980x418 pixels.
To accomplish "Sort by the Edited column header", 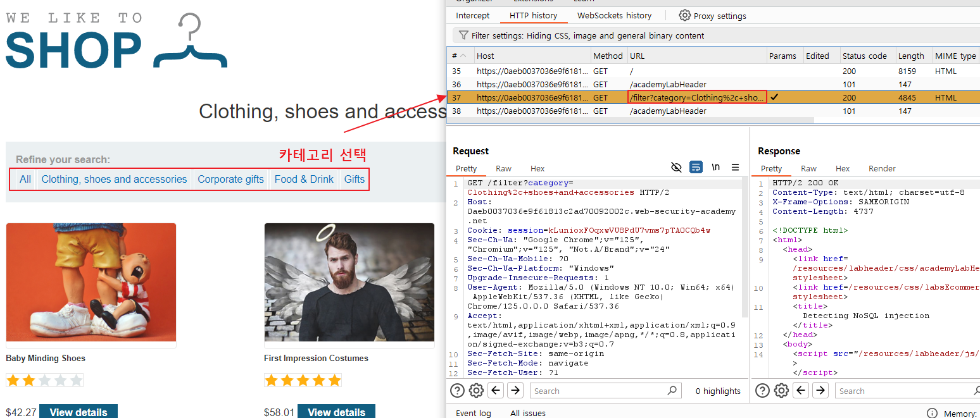I will coord(822,56).
